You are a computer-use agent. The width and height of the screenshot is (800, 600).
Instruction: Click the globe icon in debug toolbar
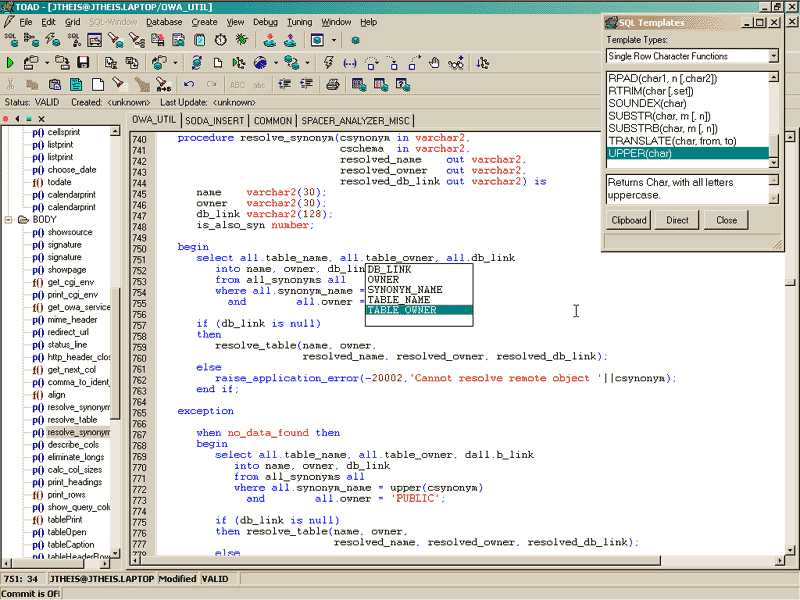[x=260, y=63]
